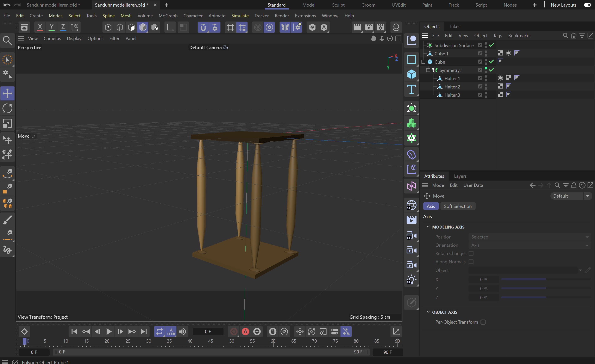Open the search magnifier in left toolbar
The height and width of the screenshot is (364, 595).
7,40
